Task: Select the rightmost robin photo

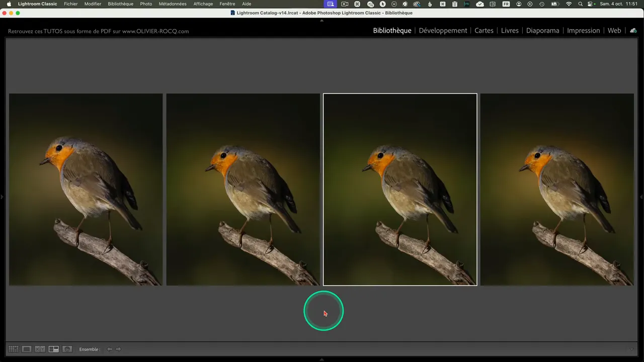Action: (556, 190)
